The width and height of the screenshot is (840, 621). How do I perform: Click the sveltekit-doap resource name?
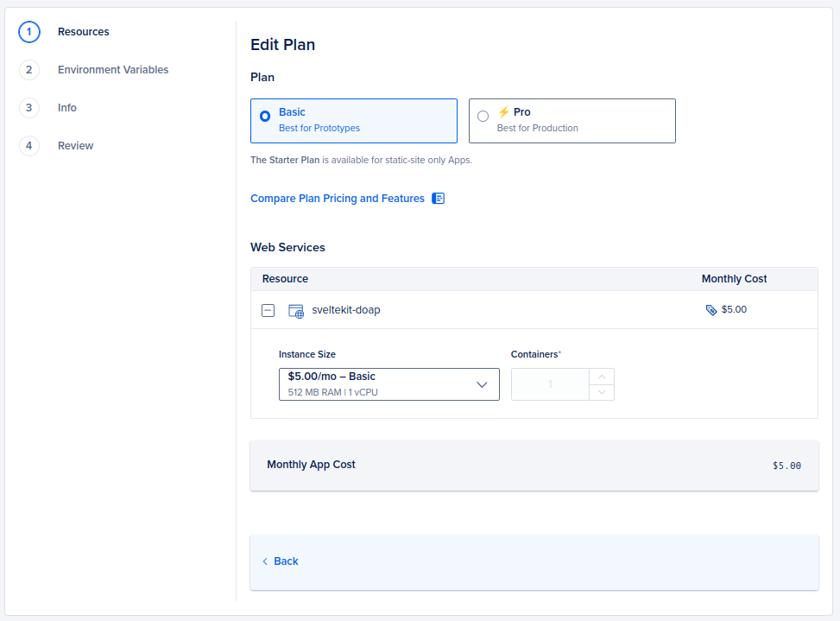(x=346, y=310)
